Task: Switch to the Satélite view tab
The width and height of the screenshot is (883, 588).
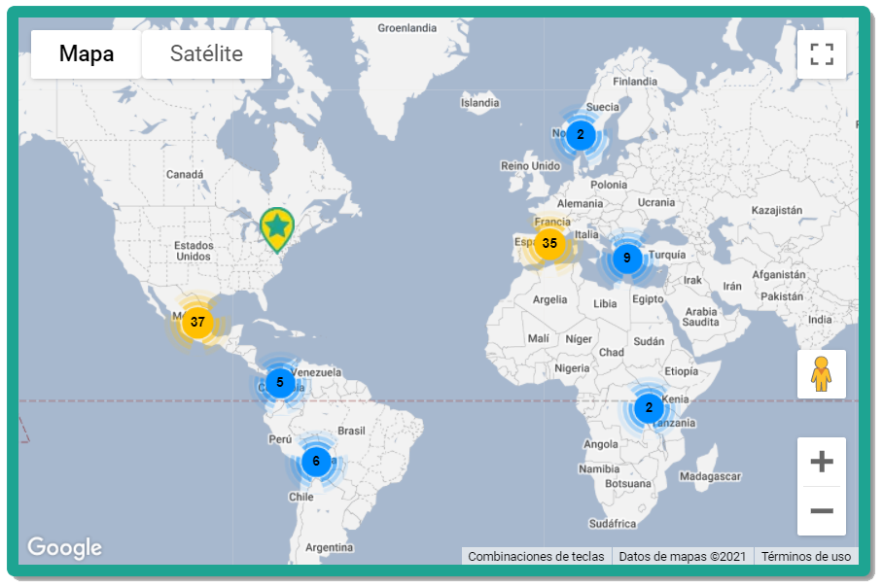Action: tap(207, 54)
